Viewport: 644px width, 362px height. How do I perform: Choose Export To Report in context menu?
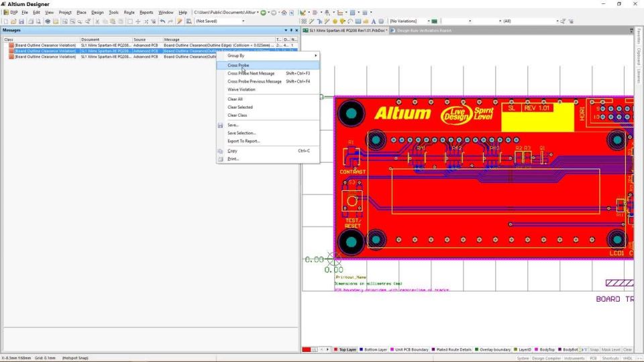(244, 141)
